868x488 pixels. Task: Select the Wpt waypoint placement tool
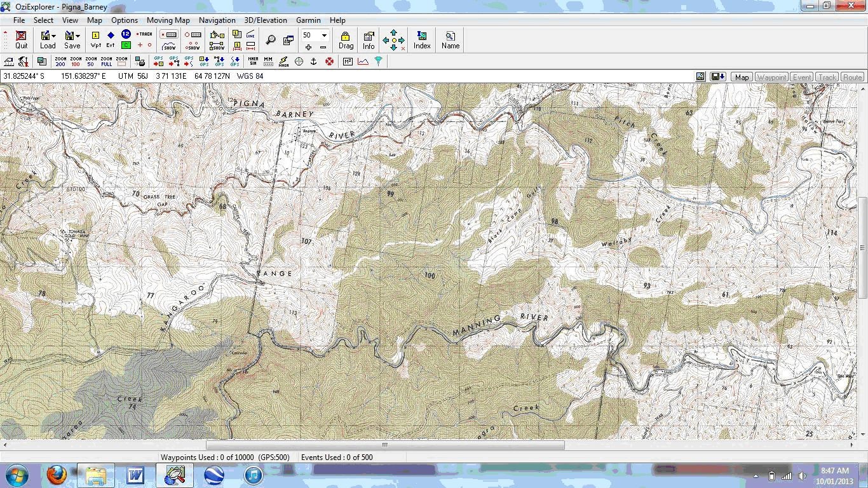pos(96,39)
